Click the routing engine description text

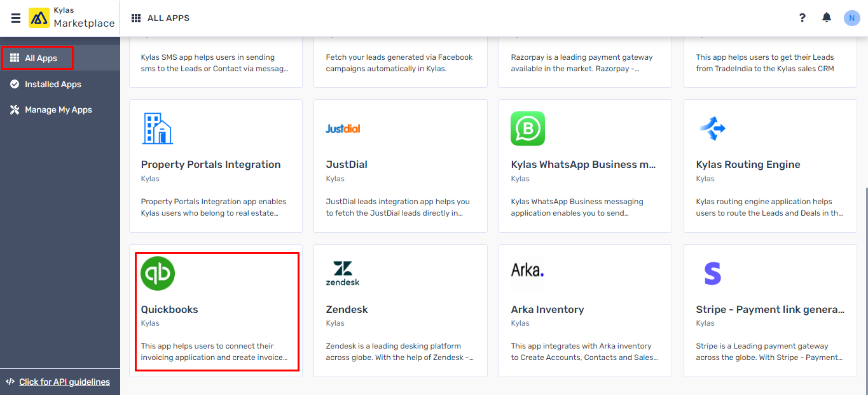pos(769,207)
